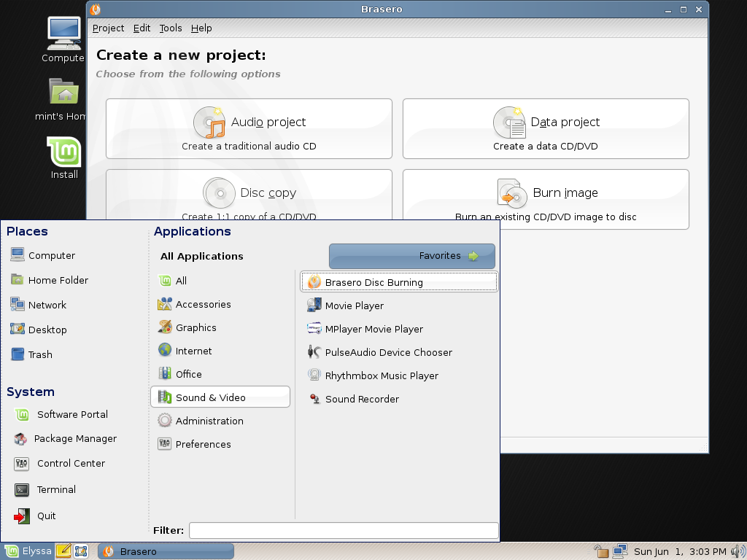Toggle the Elyssa menu button

[28, 551]
